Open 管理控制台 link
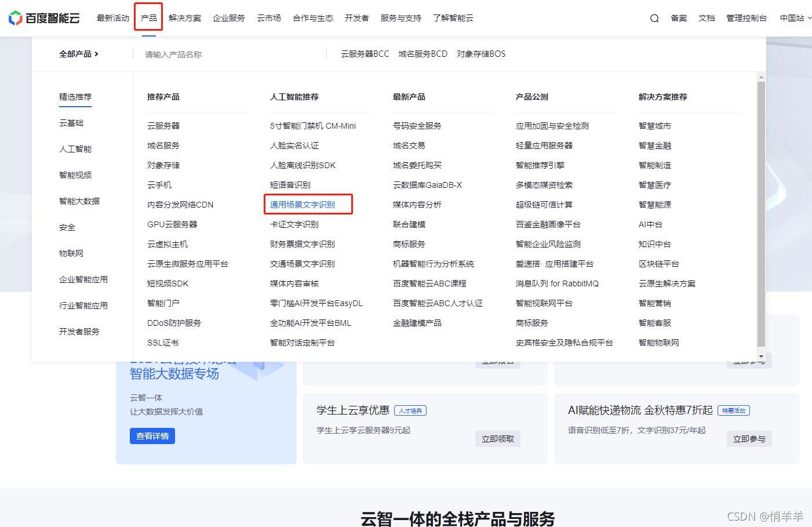The height and width of the screenshot is (527, 812). tap(747, 19)
